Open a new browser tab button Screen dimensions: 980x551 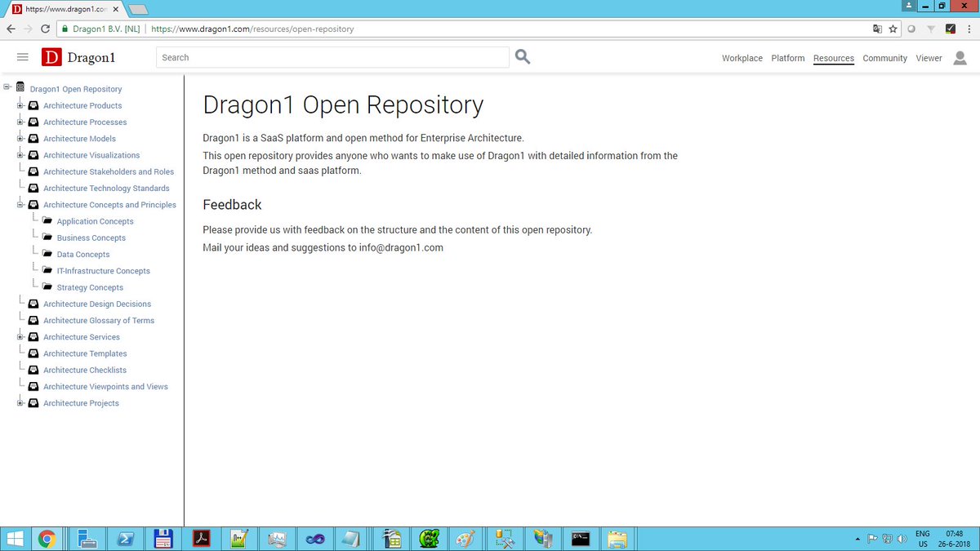tap(137, 10)
